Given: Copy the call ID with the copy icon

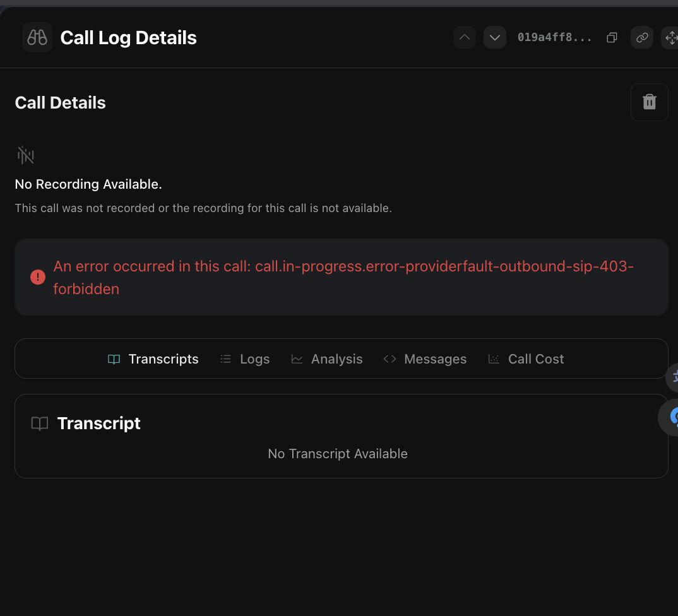Looking at the screenshot, I should coord(611,38).
